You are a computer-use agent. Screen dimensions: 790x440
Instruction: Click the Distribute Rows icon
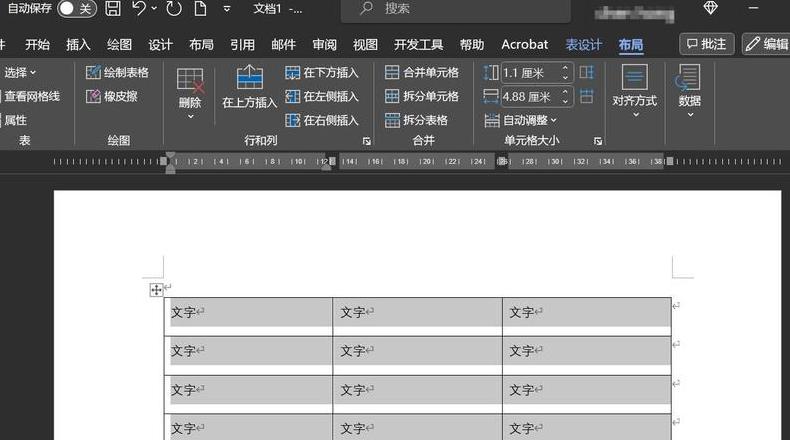pyautogui.click(x=586, y=73)
